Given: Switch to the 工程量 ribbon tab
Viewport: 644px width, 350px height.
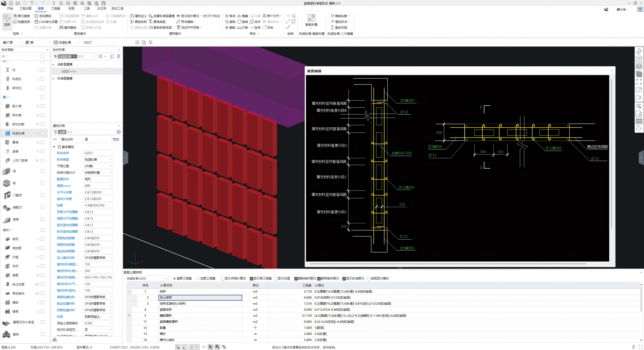Looking at the screenshot, I should (x=56, y=9).
